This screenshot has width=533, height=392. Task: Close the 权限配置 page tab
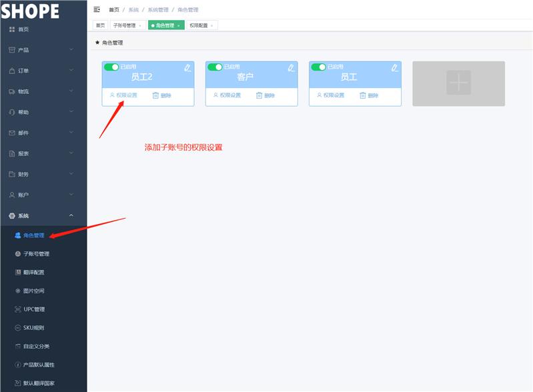[211, 26]
